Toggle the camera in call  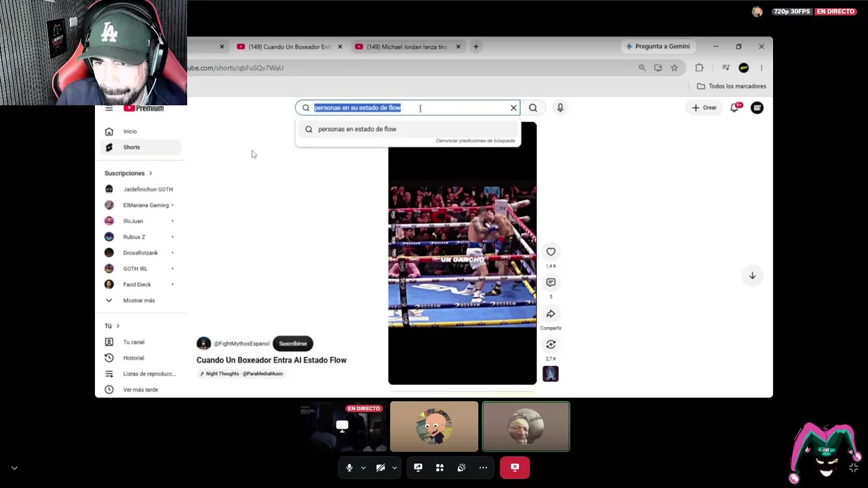380,468
